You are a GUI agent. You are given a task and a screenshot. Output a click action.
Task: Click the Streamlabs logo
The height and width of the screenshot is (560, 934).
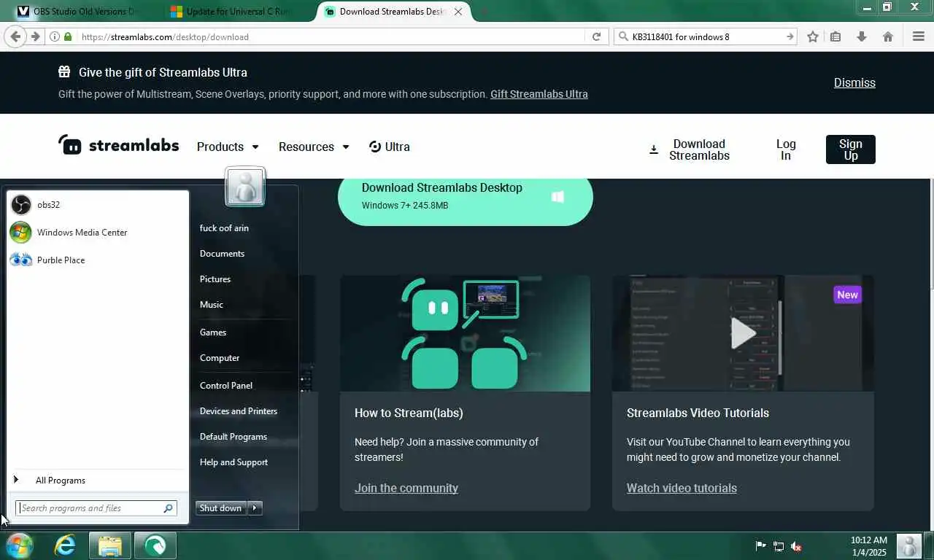[x=118, y=144]
